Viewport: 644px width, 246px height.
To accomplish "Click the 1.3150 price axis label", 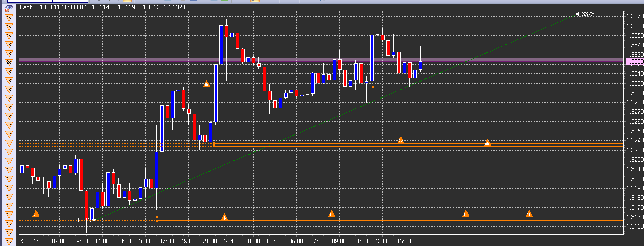I will click(x=635, y=226).
